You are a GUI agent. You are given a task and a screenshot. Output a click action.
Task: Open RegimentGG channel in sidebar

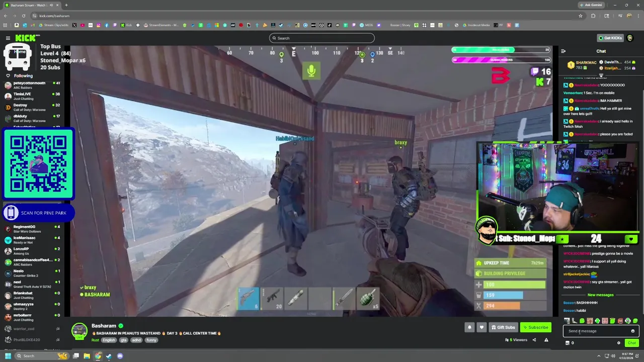tap(32, 229)
